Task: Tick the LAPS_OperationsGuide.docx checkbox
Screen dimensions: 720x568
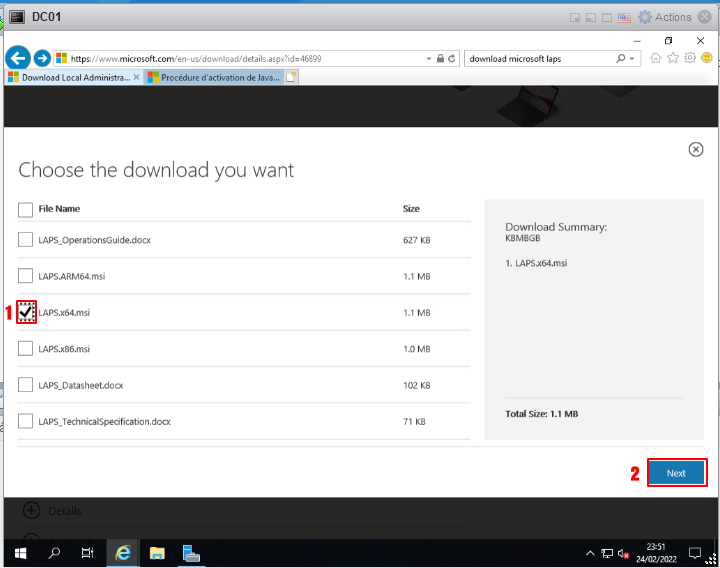Action: (26, 240)
